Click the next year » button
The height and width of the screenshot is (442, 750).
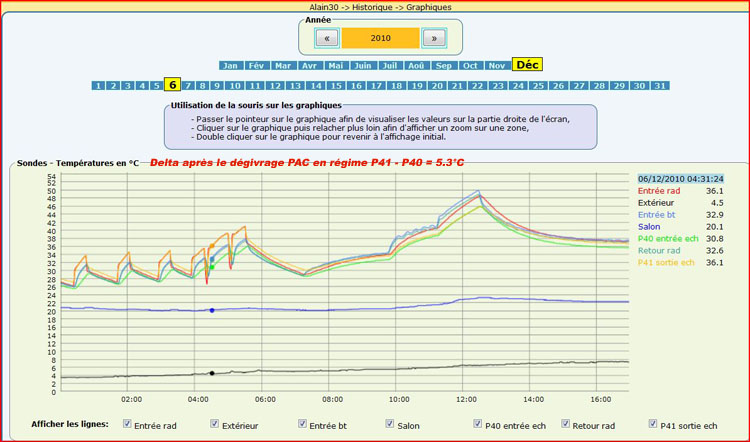pos(433,38)
